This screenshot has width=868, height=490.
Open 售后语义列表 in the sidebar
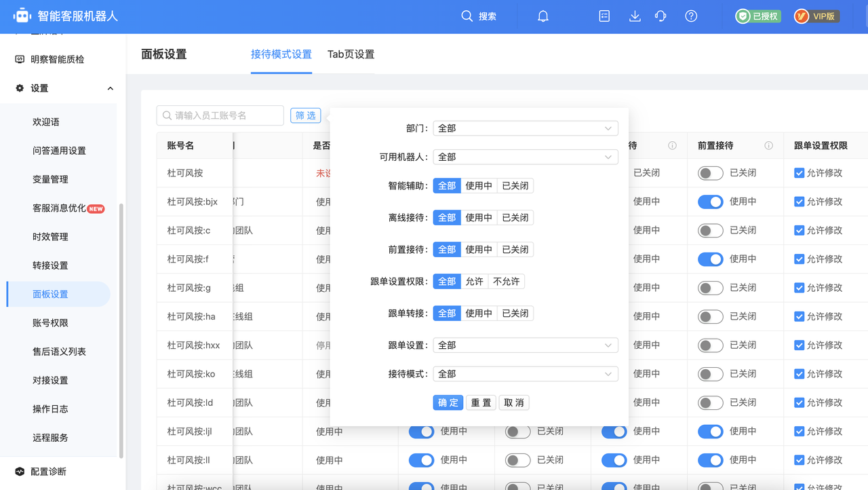coord(59,352)
